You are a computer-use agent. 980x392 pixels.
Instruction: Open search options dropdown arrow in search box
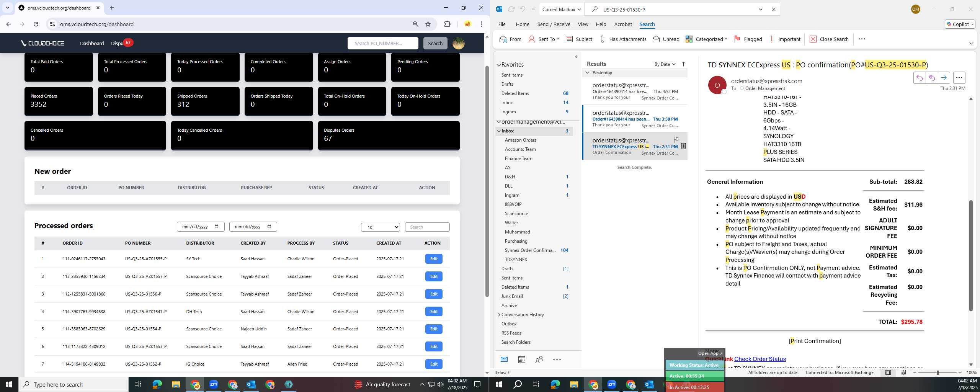click(761, 9)
